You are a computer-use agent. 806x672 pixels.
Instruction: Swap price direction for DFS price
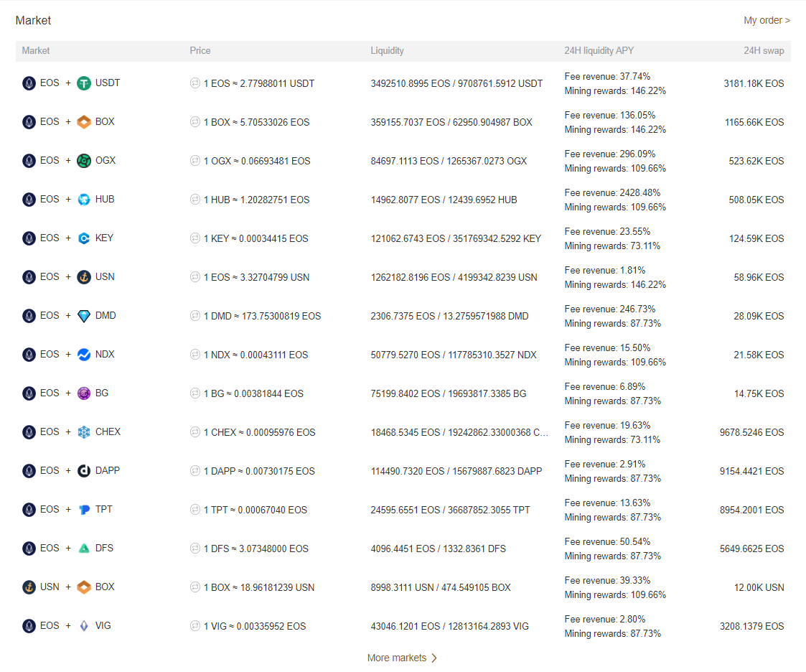tap(195, 548)
